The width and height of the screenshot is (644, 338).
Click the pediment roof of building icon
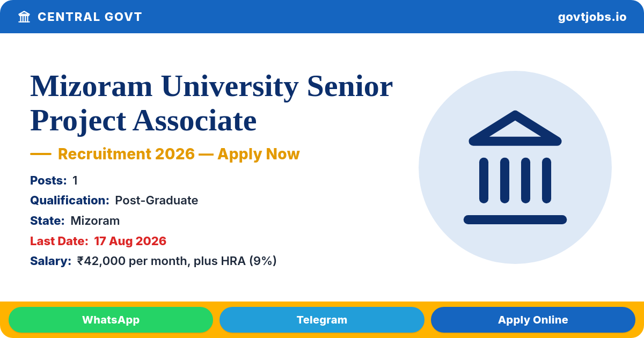click(x=515, y=128)
